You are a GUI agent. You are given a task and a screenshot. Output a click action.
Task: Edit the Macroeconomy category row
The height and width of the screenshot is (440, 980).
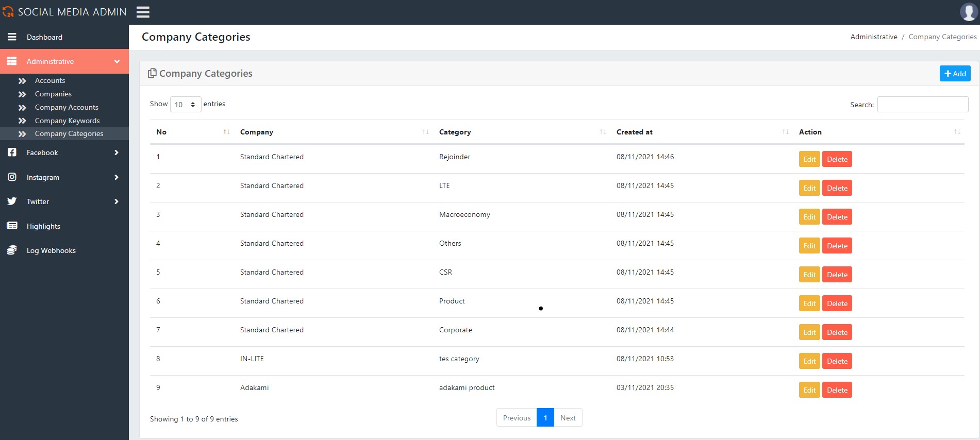pos(809,217)
